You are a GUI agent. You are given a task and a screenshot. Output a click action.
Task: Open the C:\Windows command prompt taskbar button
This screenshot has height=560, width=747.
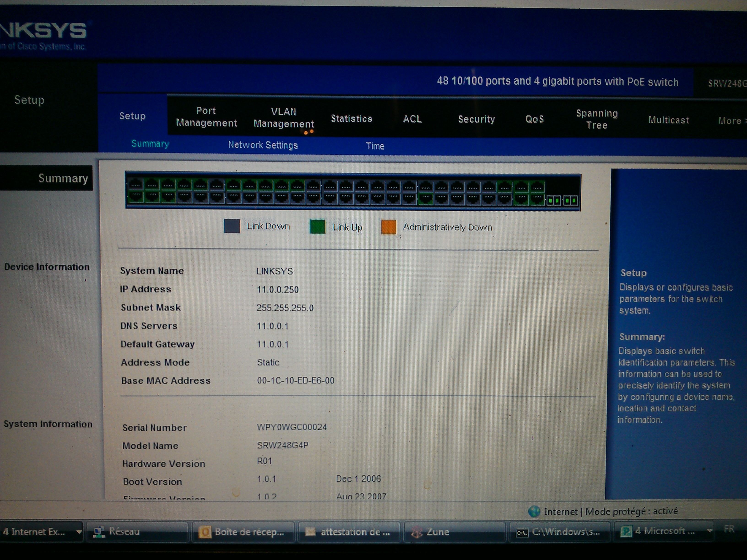pos(560,532)
